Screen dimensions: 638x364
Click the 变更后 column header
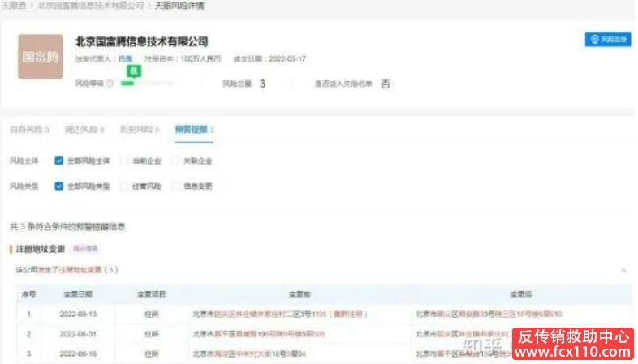tap(521, 294)
